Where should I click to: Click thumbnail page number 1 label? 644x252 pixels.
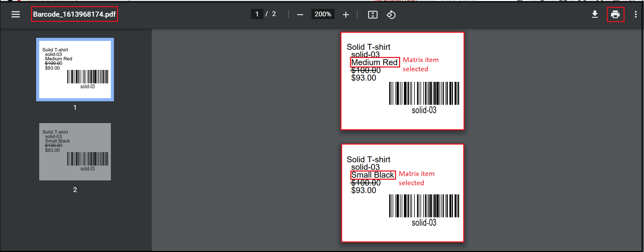(x=75, y=107)
